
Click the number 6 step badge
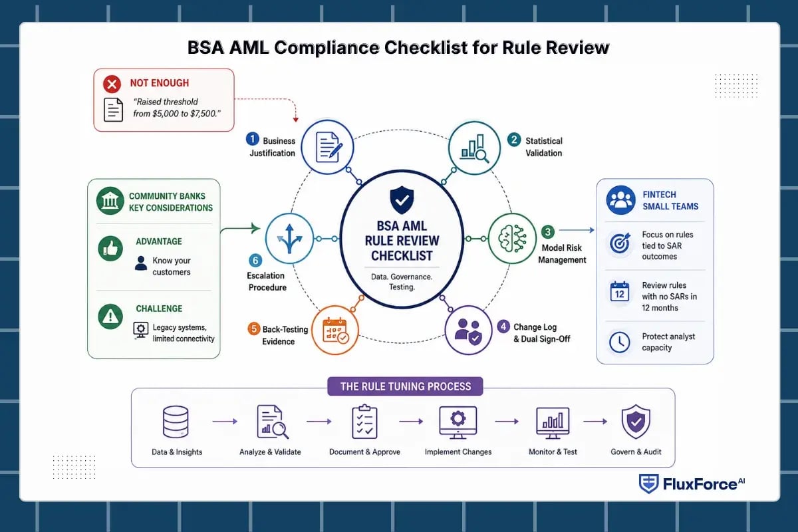(256, 260)
